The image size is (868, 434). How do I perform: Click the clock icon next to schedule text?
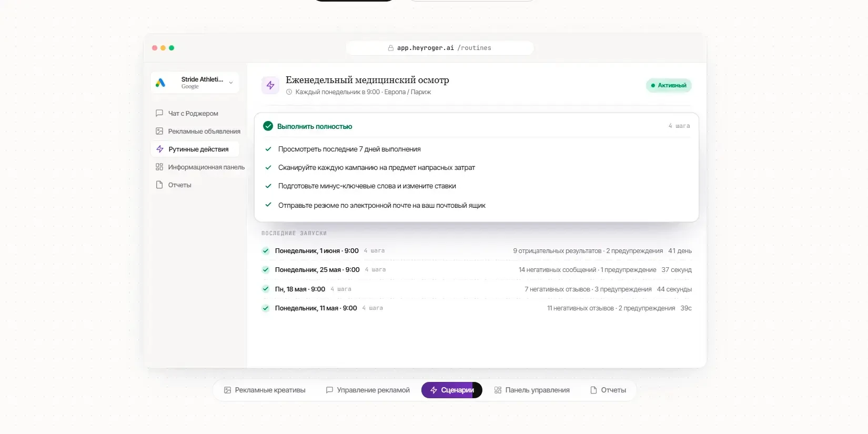pos(289,92)
